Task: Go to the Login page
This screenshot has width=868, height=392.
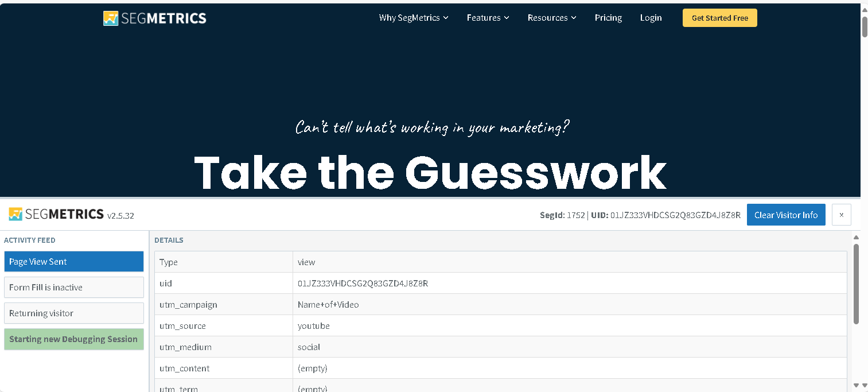Action: [x=651, y=18]
